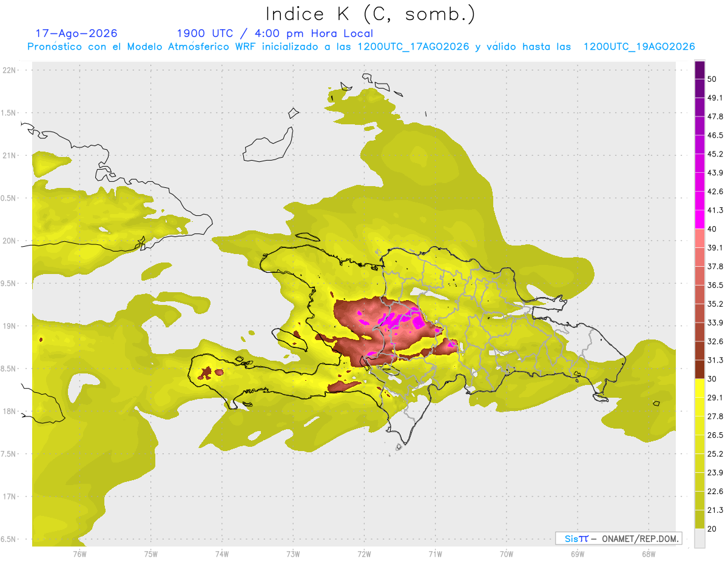Click the legend value '32.6'
Image resolution: width=728 pixels, height=562 pixels.
coord(715,341)
